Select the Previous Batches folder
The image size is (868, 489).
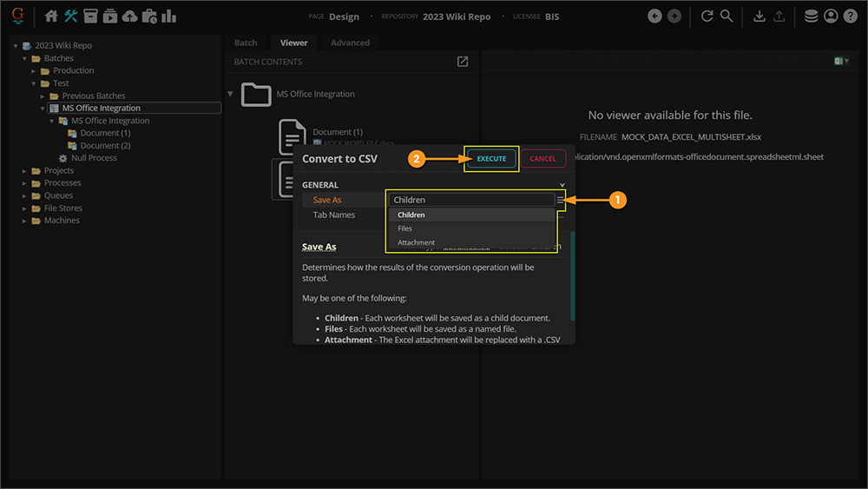[94, 96]
